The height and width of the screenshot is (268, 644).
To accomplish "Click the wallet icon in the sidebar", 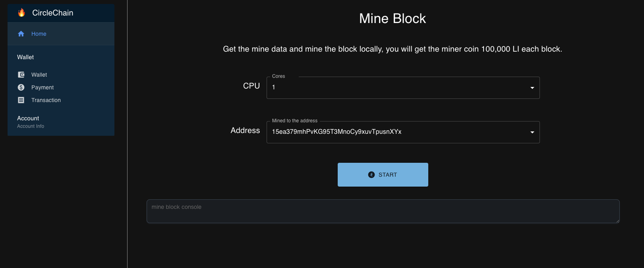I will 21,75.
